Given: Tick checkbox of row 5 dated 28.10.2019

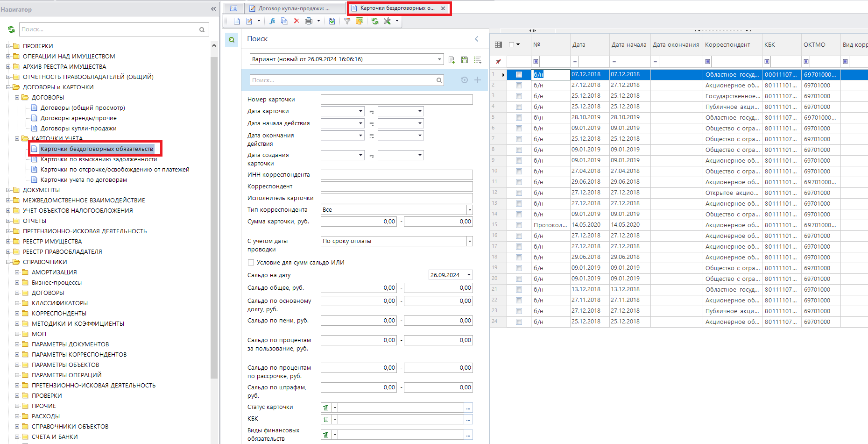Looking at the screenshot, I should 519,118.
